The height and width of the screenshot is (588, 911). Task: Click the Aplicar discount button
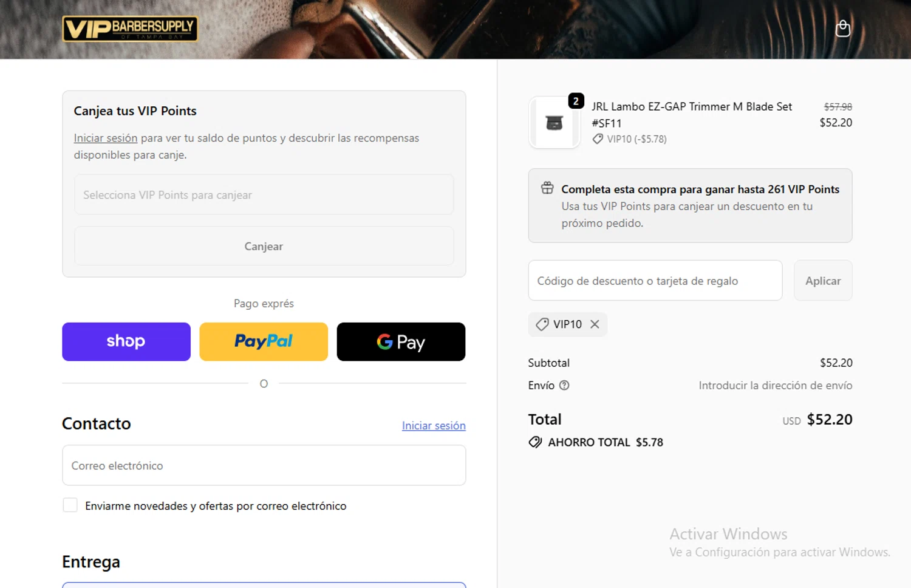823,281
